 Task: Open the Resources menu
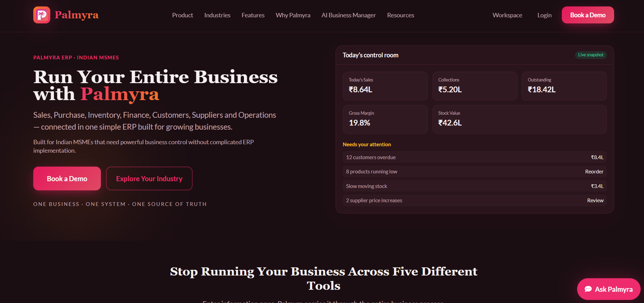click(x=400, y=15)
